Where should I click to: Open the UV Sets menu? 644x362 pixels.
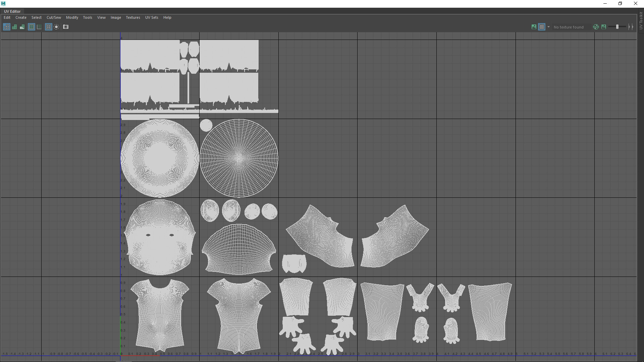click(152, 17)
